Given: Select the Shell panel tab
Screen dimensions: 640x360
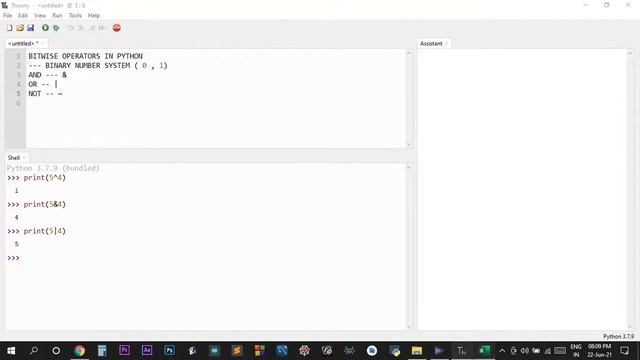Looking at the screenshot, I should point(13,158).
